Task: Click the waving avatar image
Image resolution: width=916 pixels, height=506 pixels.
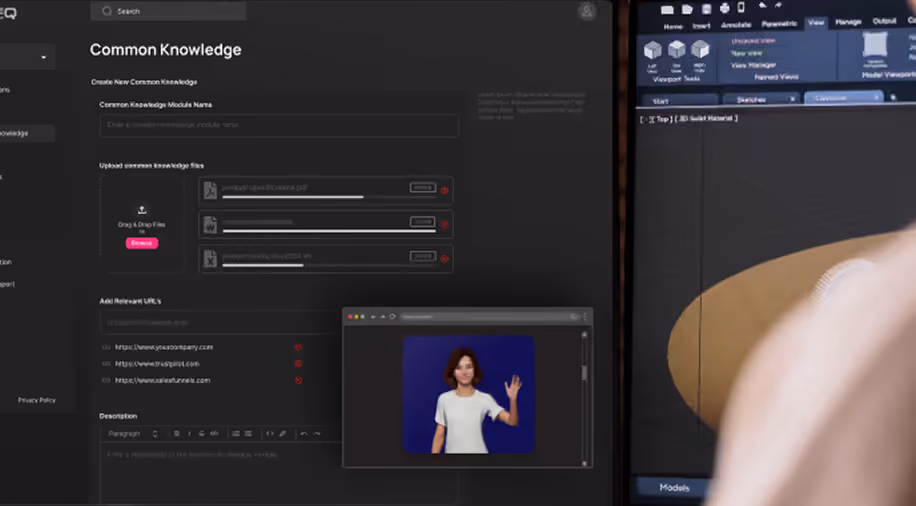Action: [468, 394]
